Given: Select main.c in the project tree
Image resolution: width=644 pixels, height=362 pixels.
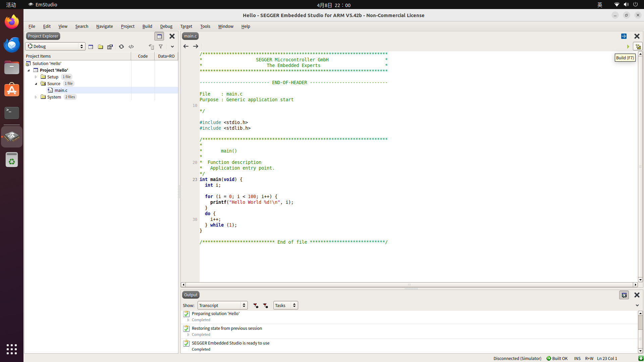Looking at the screenshot, I should [61, 90].
